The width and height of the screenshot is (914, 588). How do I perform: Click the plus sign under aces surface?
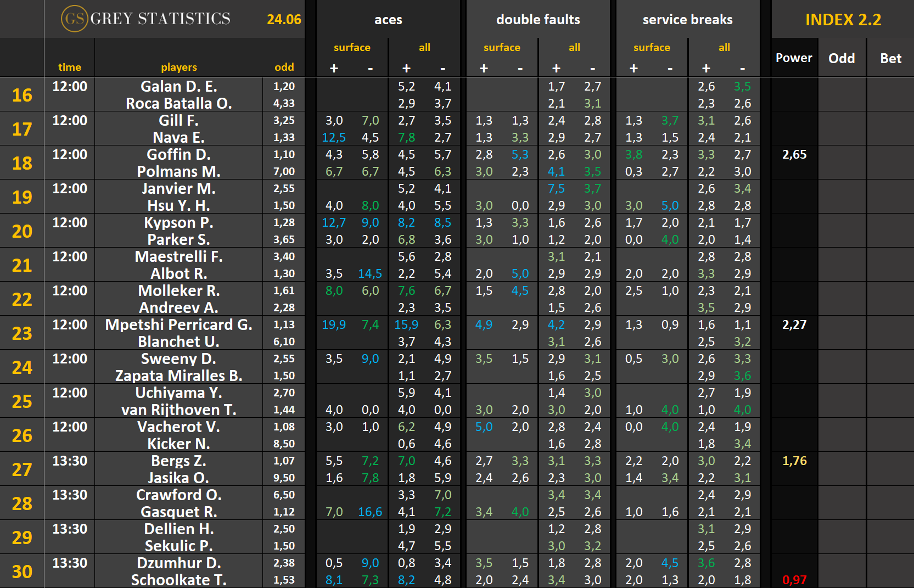click(x=334, y=68)
